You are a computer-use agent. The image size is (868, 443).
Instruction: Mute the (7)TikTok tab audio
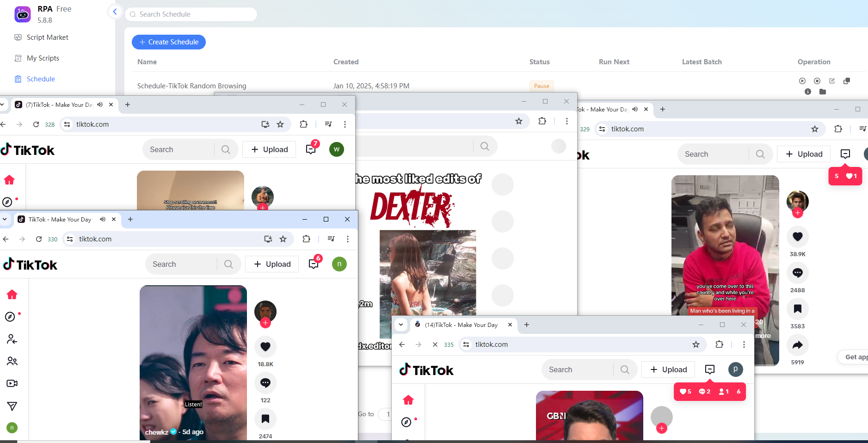(x=100, y=105)
